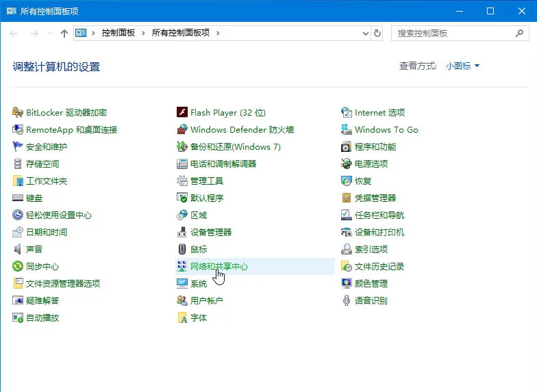
Task: Expand chevron after 控制面板 in breadcrumb
Action: point(143,33)
